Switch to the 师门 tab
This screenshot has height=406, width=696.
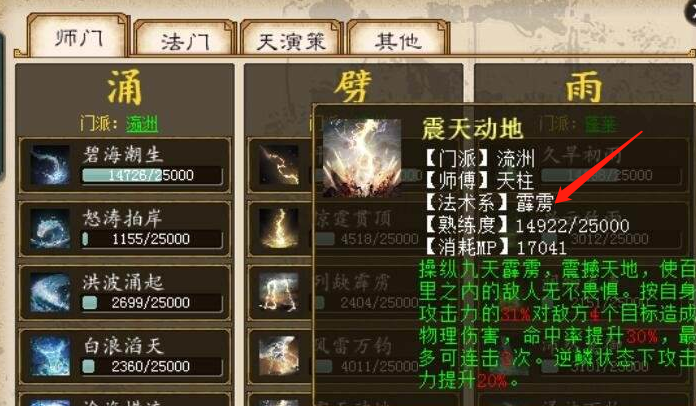pyautogui.click(x=78, y=39)
